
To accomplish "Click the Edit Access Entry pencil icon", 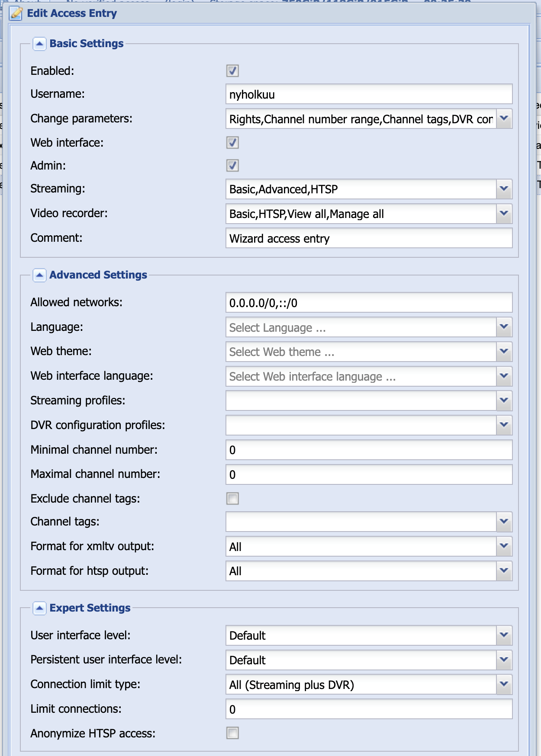I will click(x=16, y=13).
